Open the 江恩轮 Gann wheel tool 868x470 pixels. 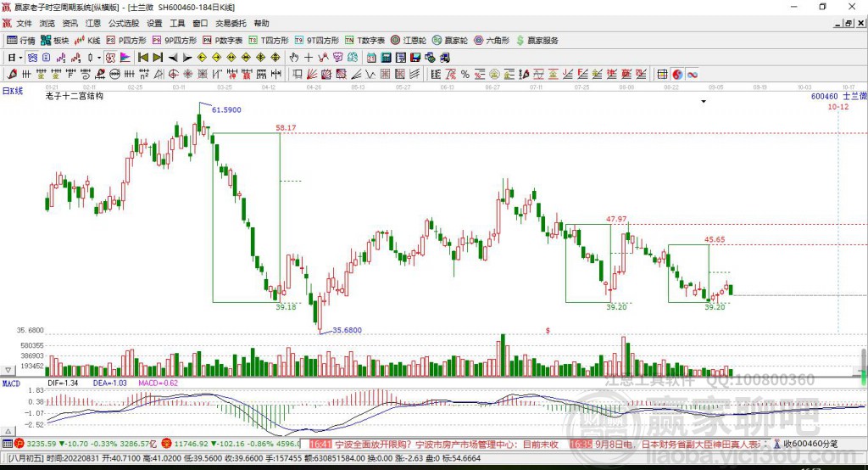pos(409,41)
